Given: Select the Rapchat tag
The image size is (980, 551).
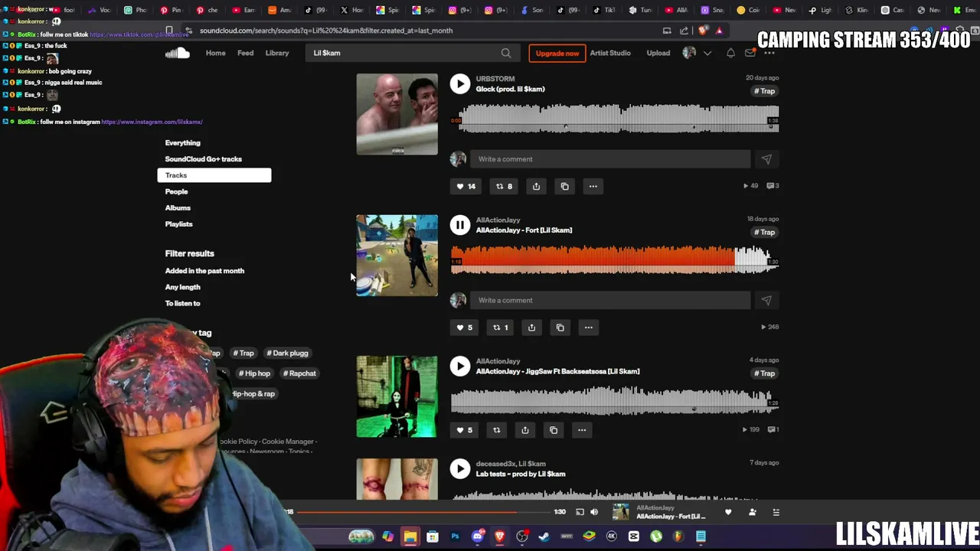Looking at the screenshot, I should 299,373.
